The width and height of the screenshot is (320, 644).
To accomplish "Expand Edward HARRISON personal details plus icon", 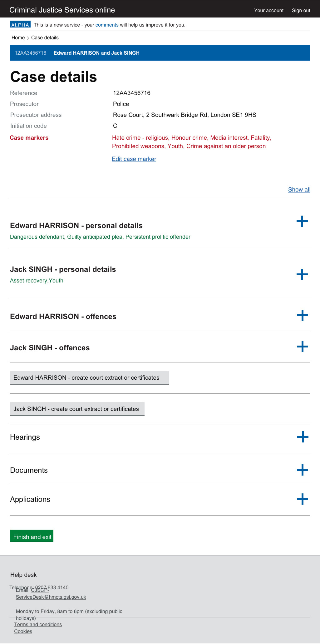I will (302, 221).
